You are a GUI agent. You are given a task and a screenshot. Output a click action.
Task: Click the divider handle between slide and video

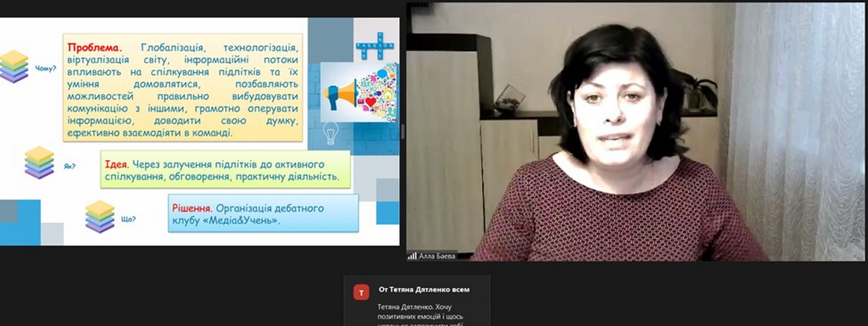coord(403,132)
